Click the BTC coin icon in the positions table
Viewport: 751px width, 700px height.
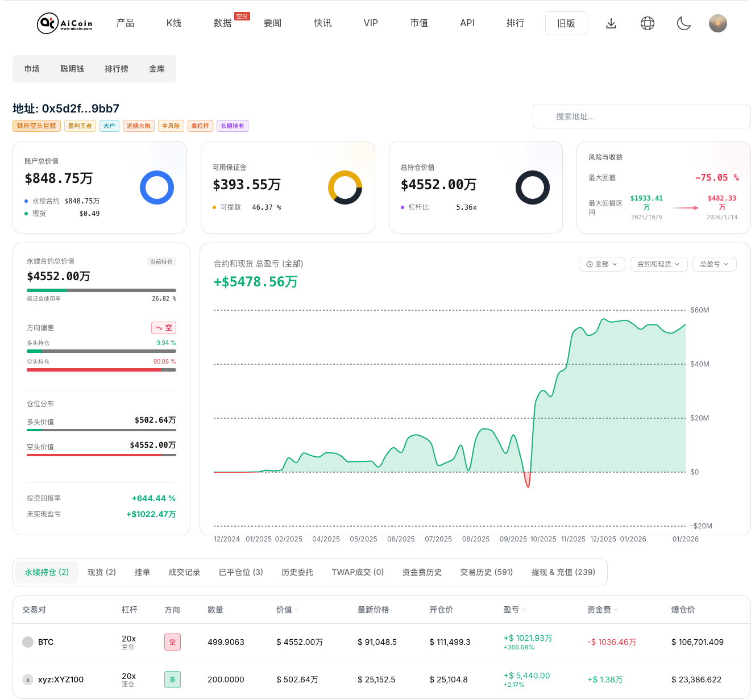(28, 642)
